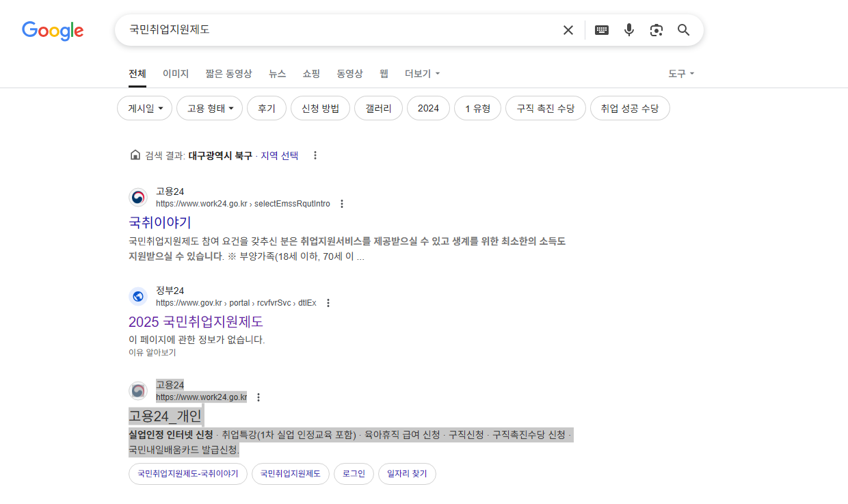Open the 2025 국민취업지원제도 result

point(196,321)
